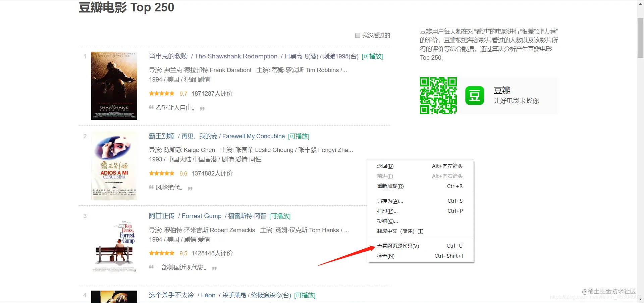Click [可播放] tag next to 福雷斯特·冈普
The image size is (644, 303).
(280, 216)
